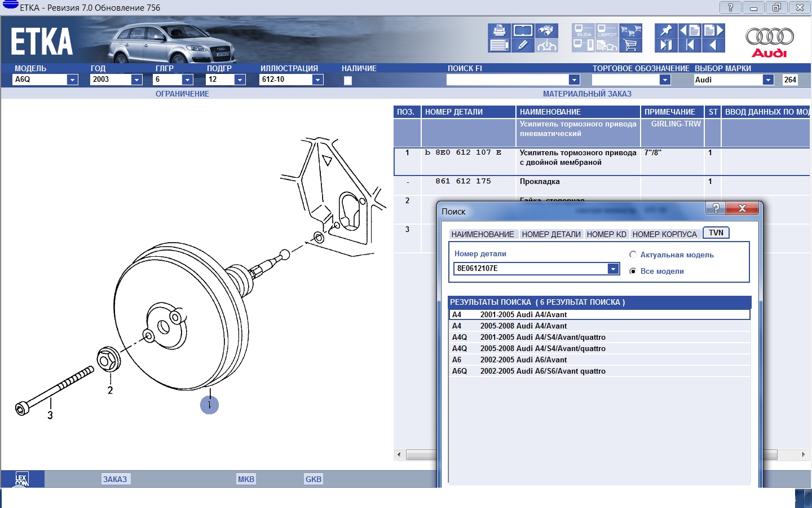Toggle the НАЛИЧИЕ checkbox
This screenshot has height=508, width=812.
(348, 80)
